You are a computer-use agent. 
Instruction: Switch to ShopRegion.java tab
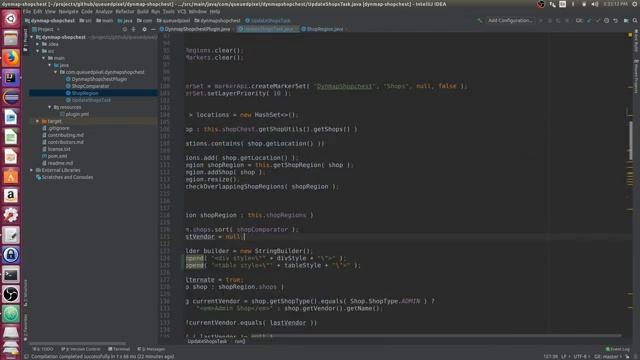325,29
